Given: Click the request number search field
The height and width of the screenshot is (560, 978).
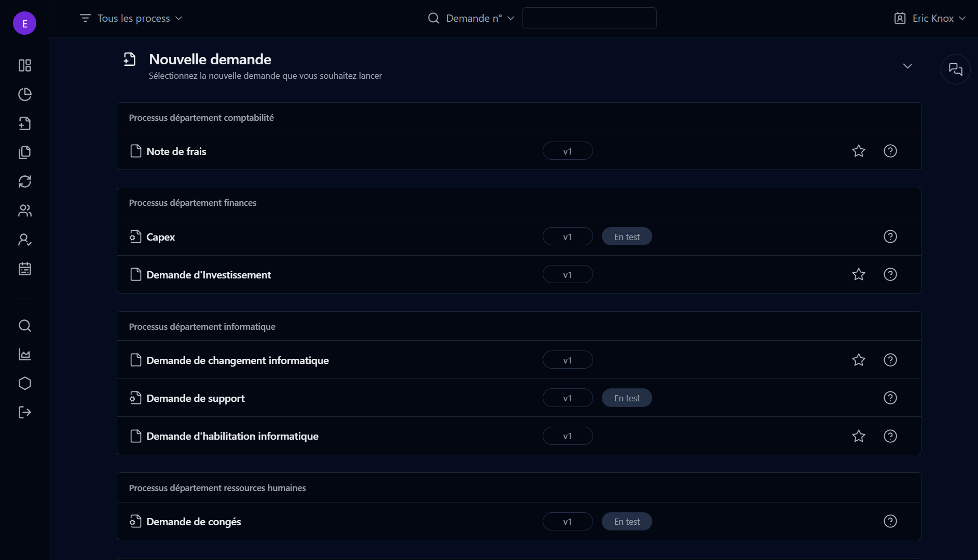Looking at the screenshot, I should point(589,18).
